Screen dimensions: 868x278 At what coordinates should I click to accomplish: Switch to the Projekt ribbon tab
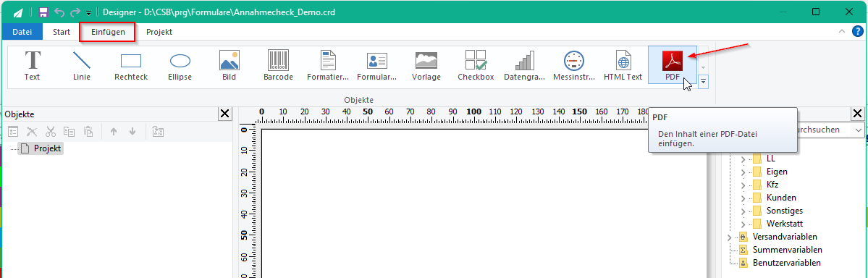pyautogui.click(x=159, y=32)
